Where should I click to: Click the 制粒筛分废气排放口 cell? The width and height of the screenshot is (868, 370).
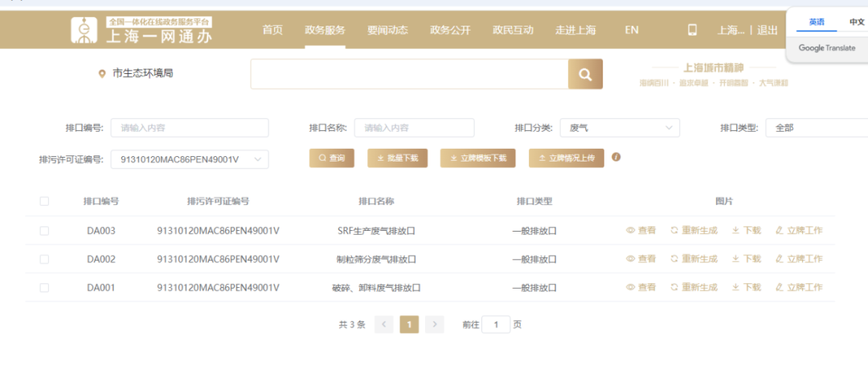(x=376, y=259)
